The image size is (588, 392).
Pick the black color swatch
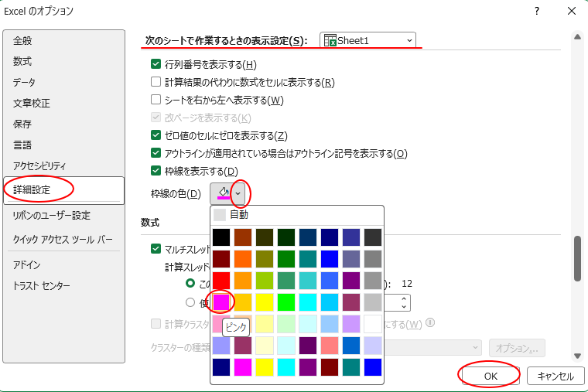221,237
